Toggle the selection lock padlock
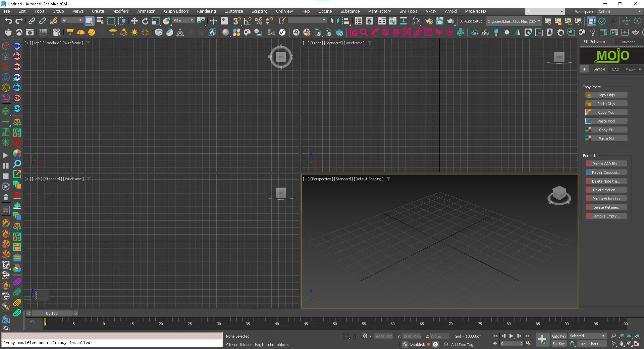 click(x=355, y=336)
